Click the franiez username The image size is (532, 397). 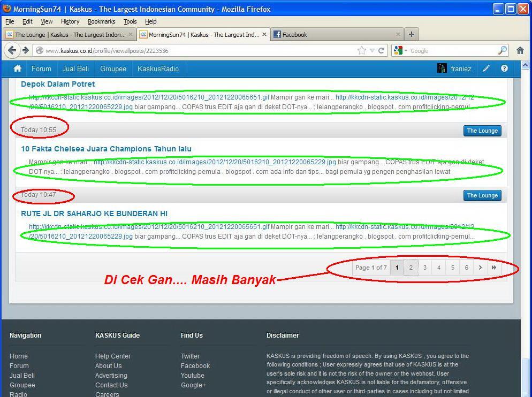coord(461,68)
